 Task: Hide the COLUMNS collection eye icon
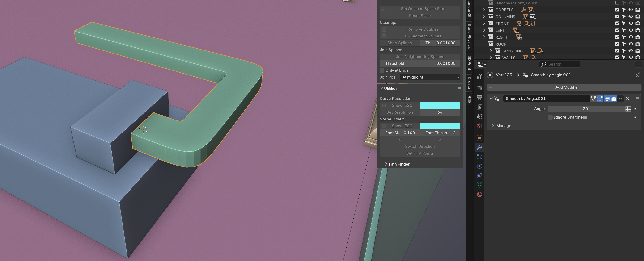coord(631,17)
